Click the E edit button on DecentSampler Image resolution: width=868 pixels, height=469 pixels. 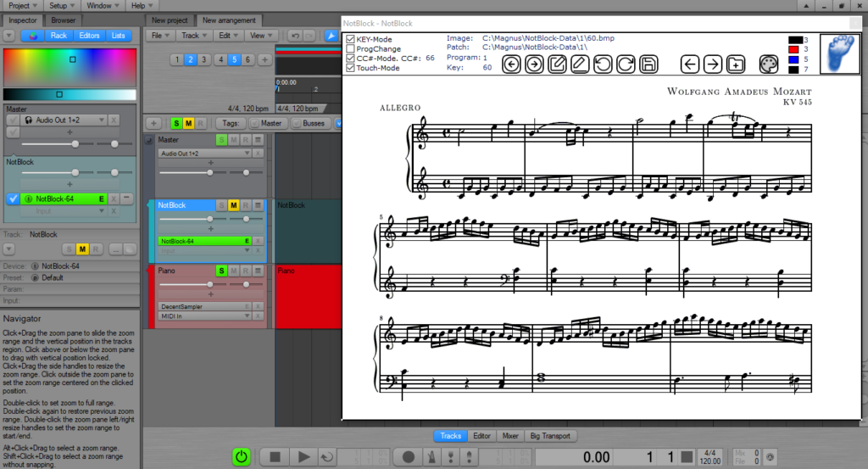point(247,306)
